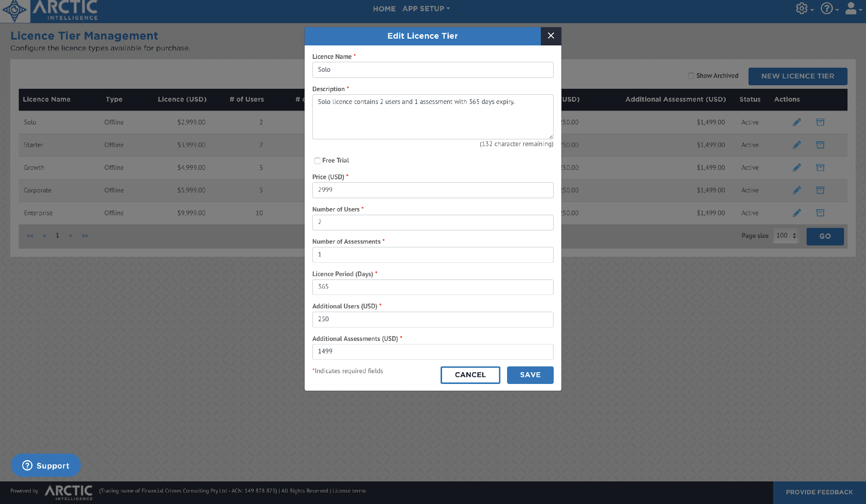Click the Arctic Intelligence footer logo
Screen dimensions: 866x504
(x=69, y=492)
